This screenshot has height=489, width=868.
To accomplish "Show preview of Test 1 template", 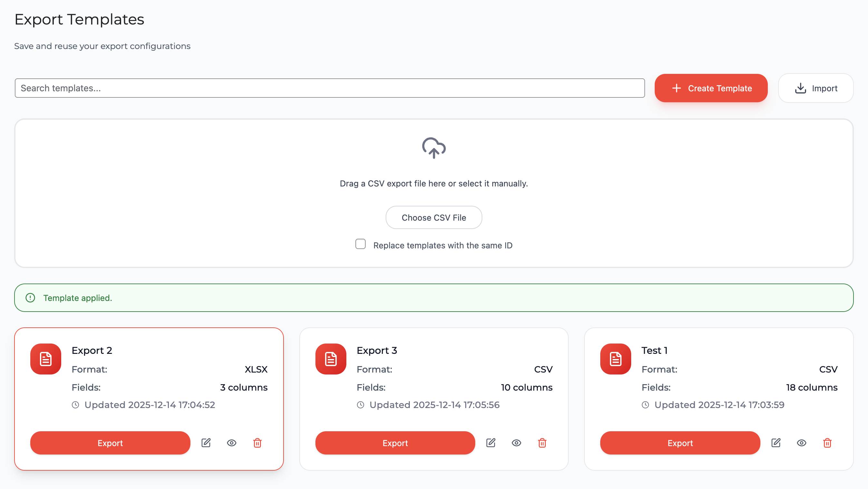I will (x=801, y=443).
